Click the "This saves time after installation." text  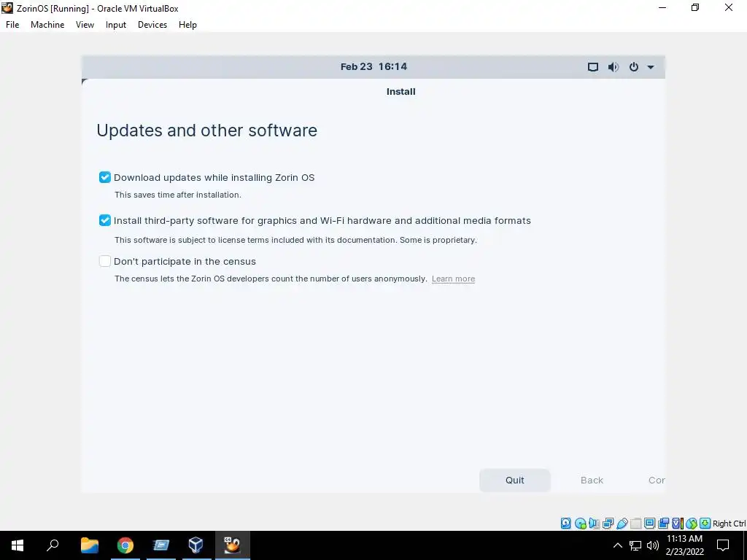pyautogui.click(x=178, y=194)
